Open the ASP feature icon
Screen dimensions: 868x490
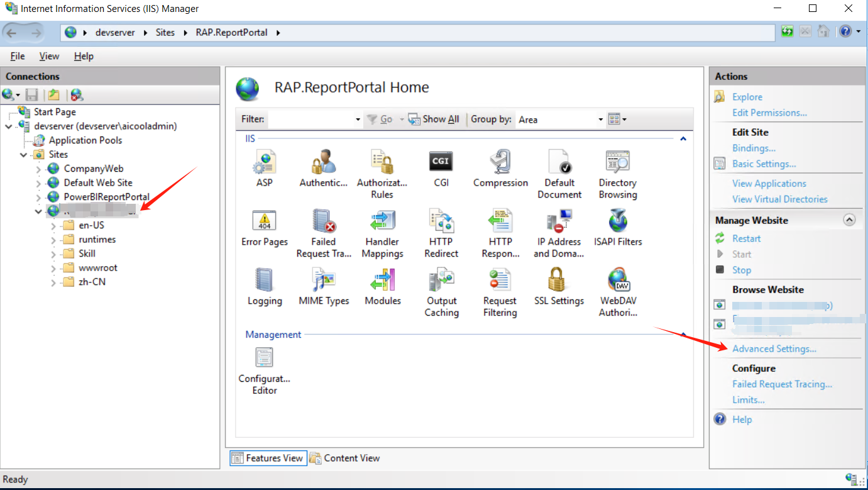tap(264, 169)
